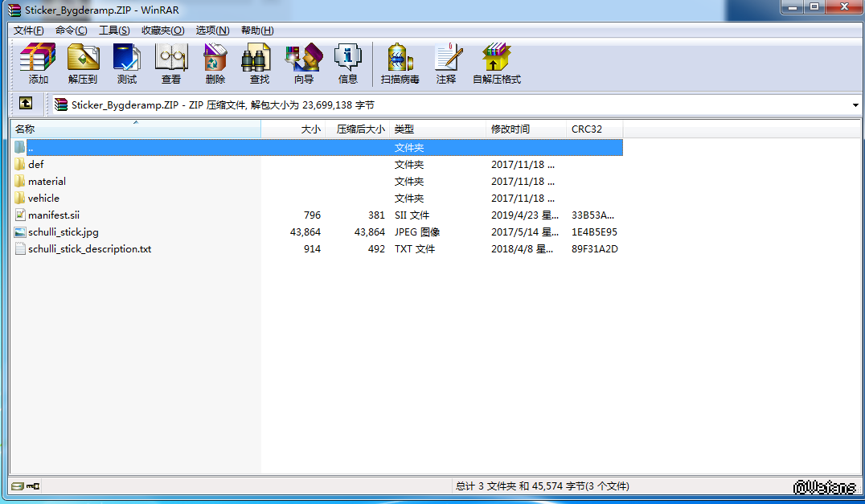865x504 pixels.
Task: Sort by Type (类型) column header
Action: pyautogui.click(x=438, y=129)
